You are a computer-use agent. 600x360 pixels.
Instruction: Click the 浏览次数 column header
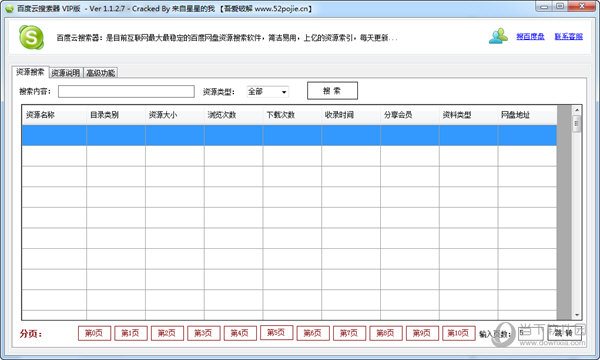coord(233,115)
